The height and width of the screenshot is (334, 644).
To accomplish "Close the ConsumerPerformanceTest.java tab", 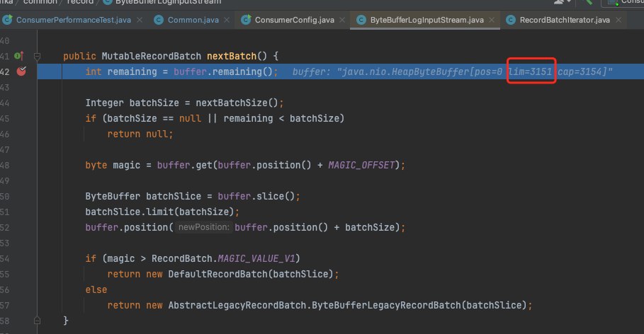I will pos(140,20).
